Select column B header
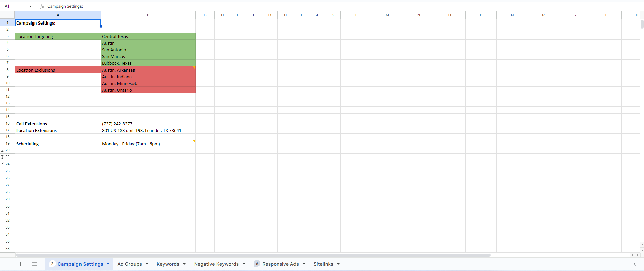This screenshot has width=644, height=271. coord(148,15)
